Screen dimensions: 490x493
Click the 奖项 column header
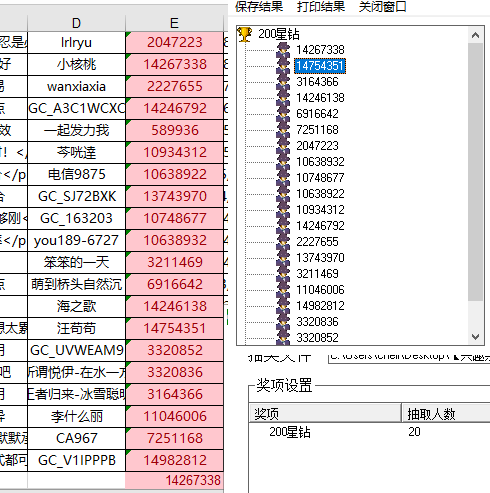[x=325, y=414]
